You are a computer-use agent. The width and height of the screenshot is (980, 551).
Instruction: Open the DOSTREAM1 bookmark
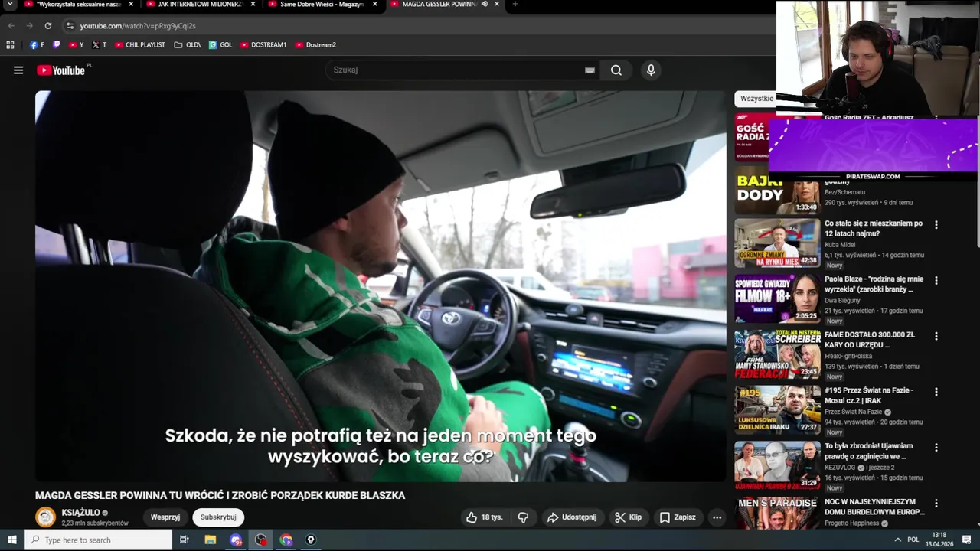(x=263, y=45)
